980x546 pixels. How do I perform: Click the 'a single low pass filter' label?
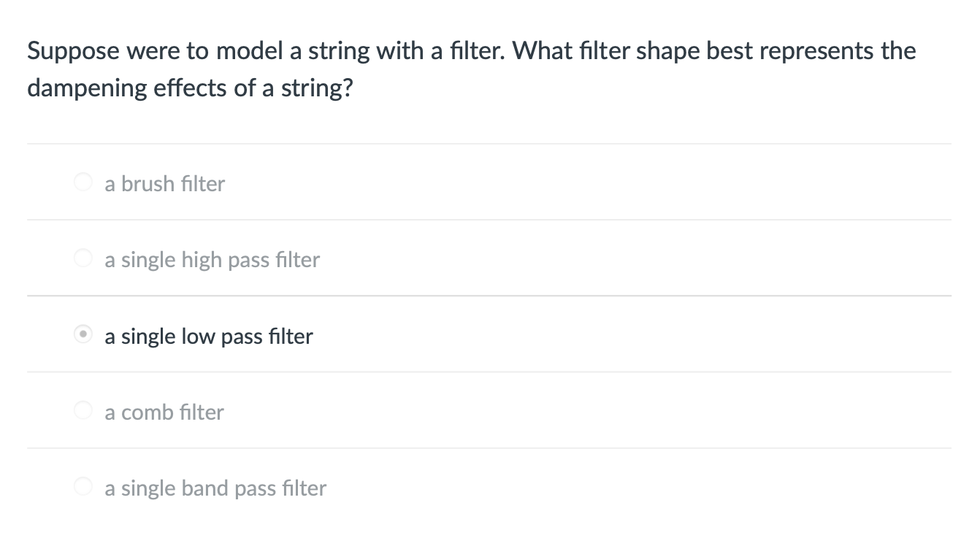click(x=208, y=336)
